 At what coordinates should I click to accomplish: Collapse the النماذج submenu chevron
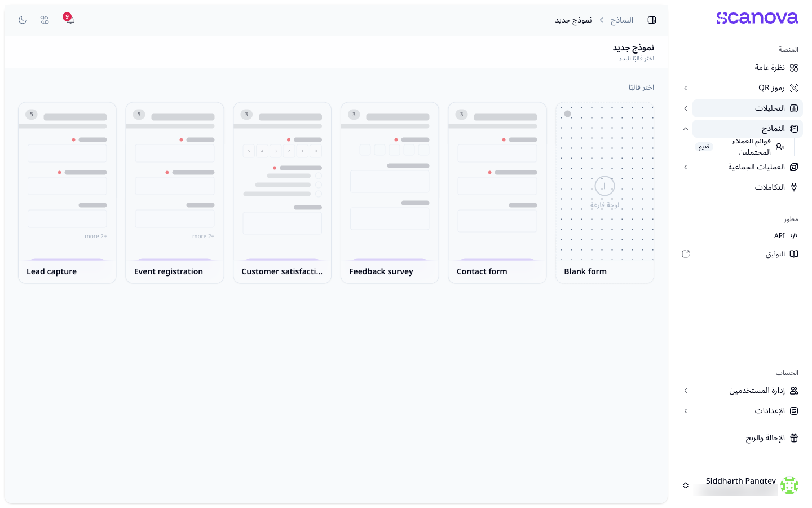[x=686, y=129]
